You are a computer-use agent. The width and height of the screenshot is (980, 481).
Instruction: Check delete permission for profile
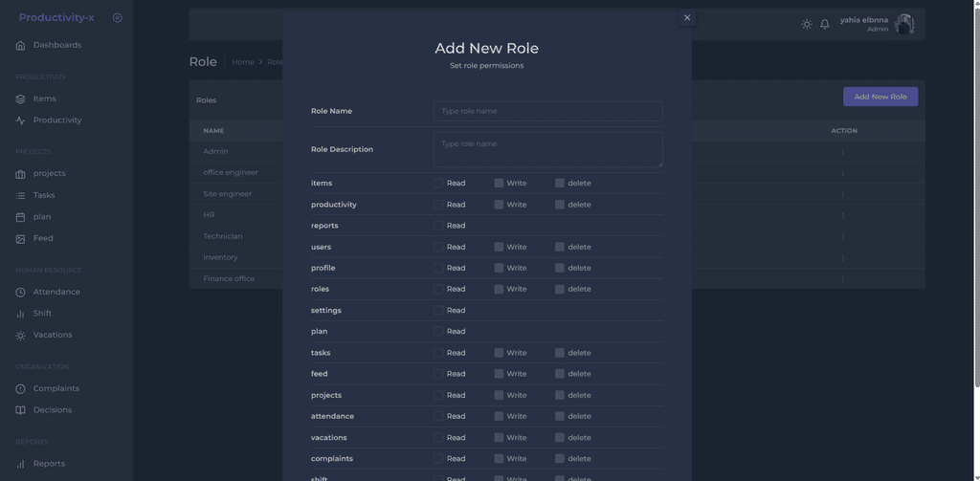[x=559, y=268]
